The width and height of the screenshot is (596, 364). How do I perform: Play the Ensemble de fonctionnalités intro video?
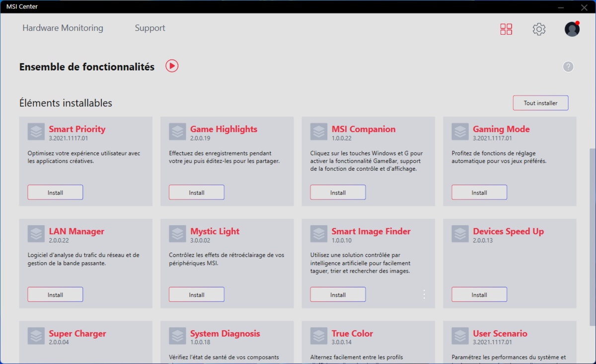tap(172, 66)
